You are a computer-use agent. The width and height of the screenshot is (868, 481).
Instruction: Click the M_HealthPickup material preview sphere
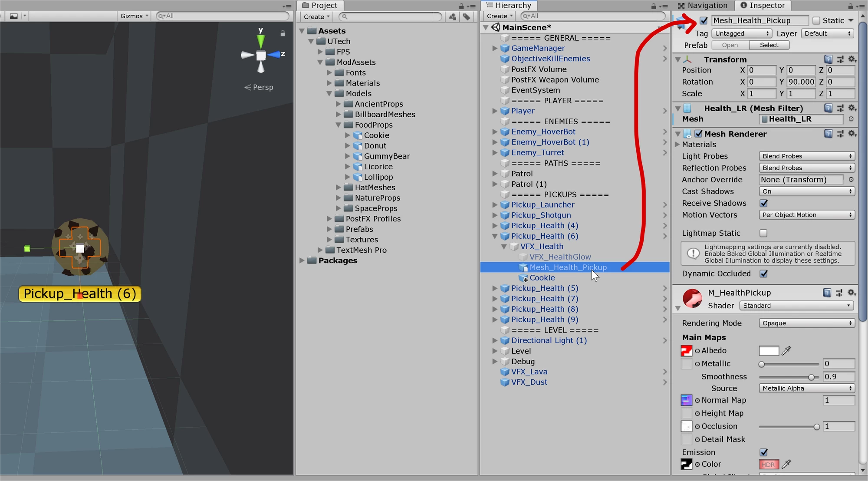point(692,299)
